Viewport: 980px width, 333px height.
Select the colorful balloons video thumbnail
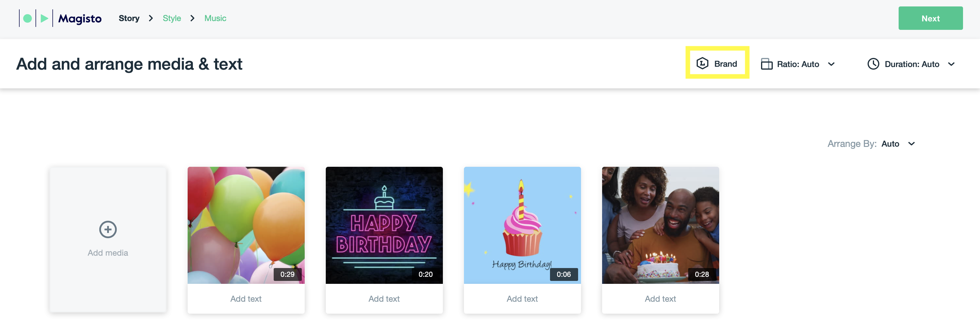(246, 225)
